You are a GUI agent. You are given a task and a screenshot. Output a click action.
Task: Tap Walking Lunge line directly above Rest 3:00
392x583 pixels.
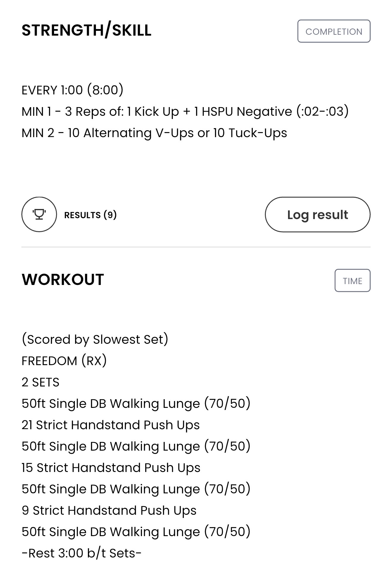[x=136, y=532]
